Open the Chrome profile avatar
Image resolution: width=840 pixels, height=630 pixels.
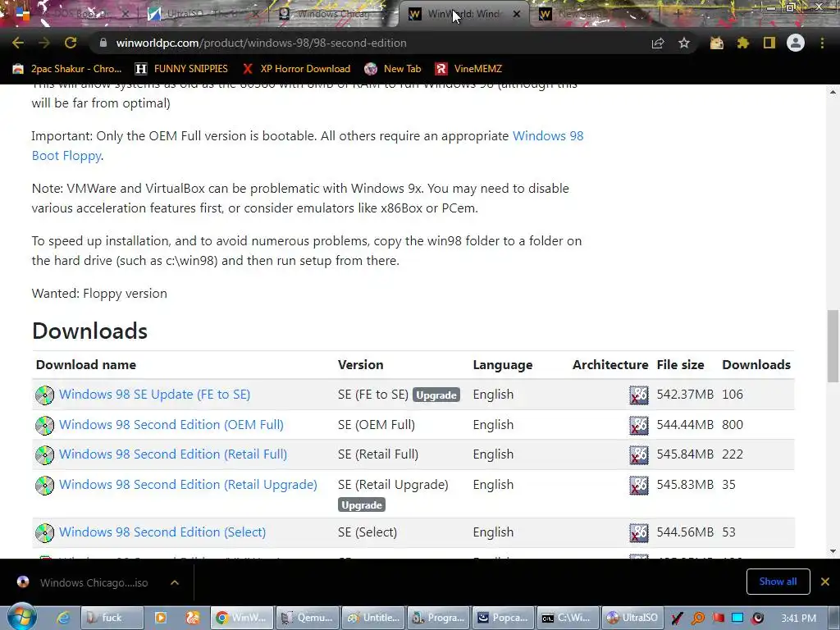(796, 43)
